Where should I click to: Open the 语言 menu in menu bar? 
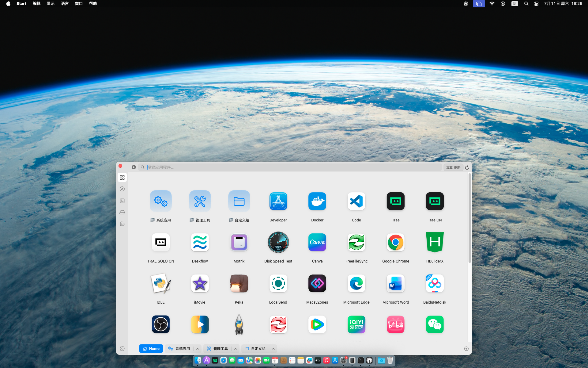tap(65, 4)
